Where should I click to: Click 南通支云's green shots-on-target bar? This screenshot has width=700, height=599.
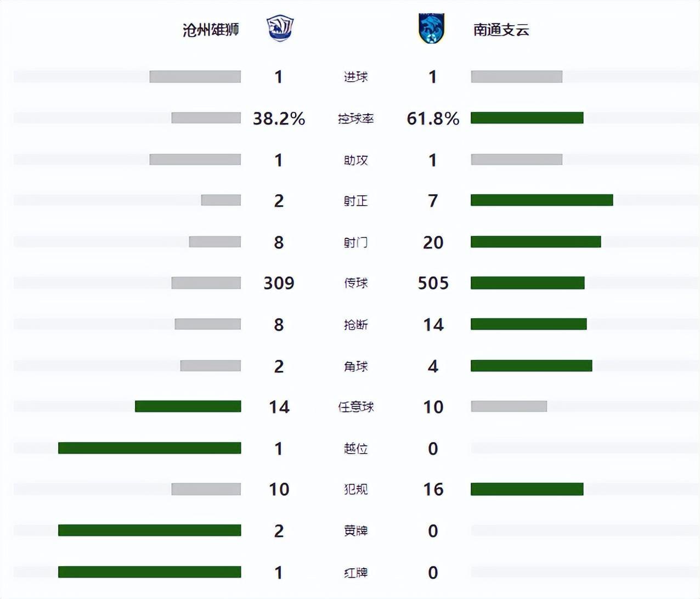click(x=541, y=200)
